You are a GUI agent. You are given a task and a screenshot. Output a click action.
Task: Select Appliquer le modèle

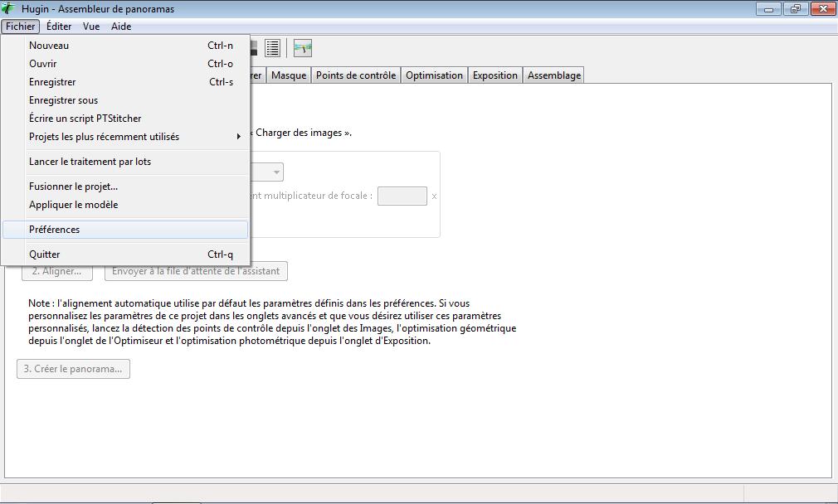125,205
